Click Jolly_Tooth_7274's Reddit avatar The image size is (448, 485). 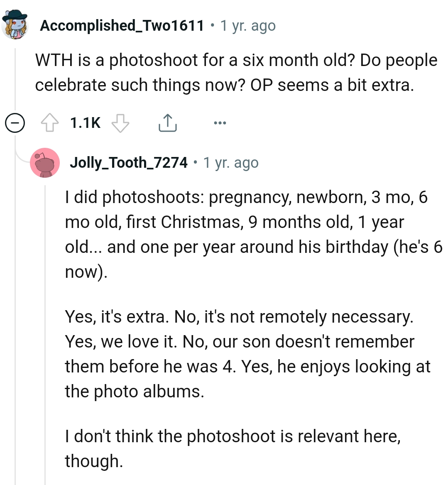[x=45, y=162]
